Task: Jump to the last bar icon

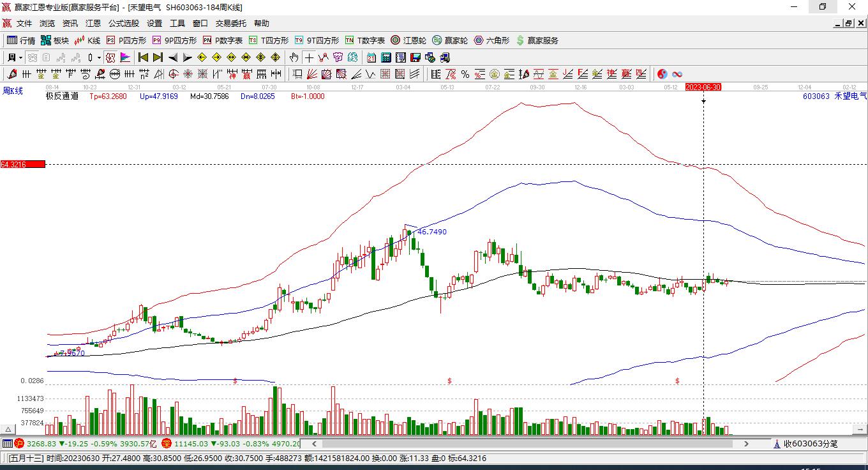Action: pos(158,57)
